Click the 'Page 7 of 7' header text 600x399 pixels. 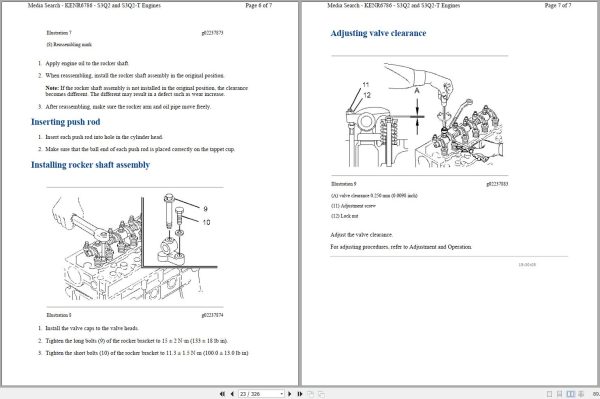coord(558,5)
